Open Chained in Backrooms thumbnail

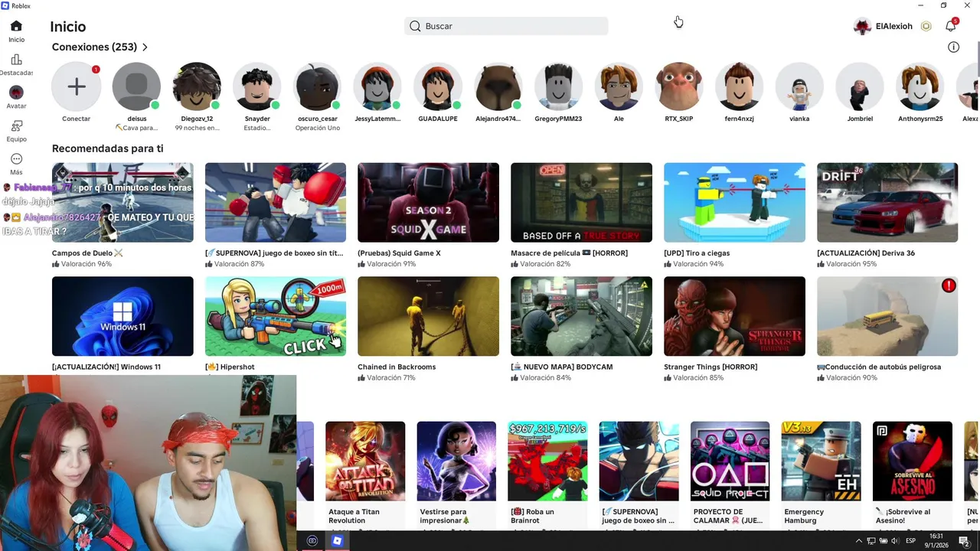pyautogui.click(x=428, y=316)
